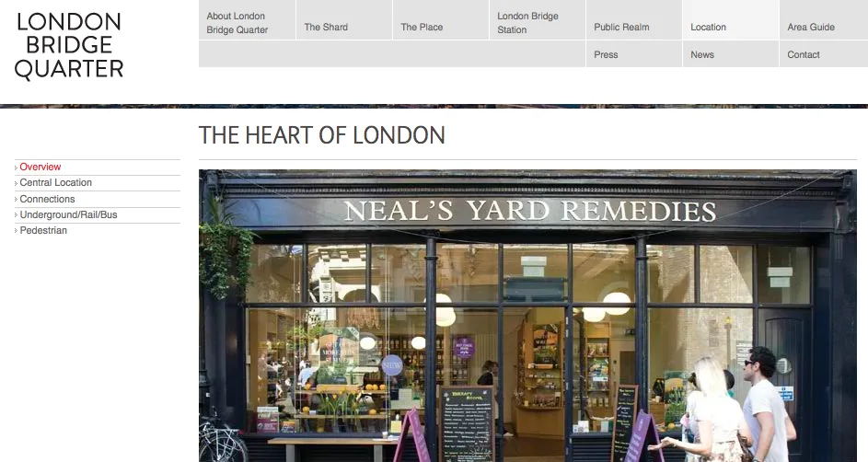This screenshot has width=868, height=462.
Task: Open the Public Realm section
Action: [634, 20]
